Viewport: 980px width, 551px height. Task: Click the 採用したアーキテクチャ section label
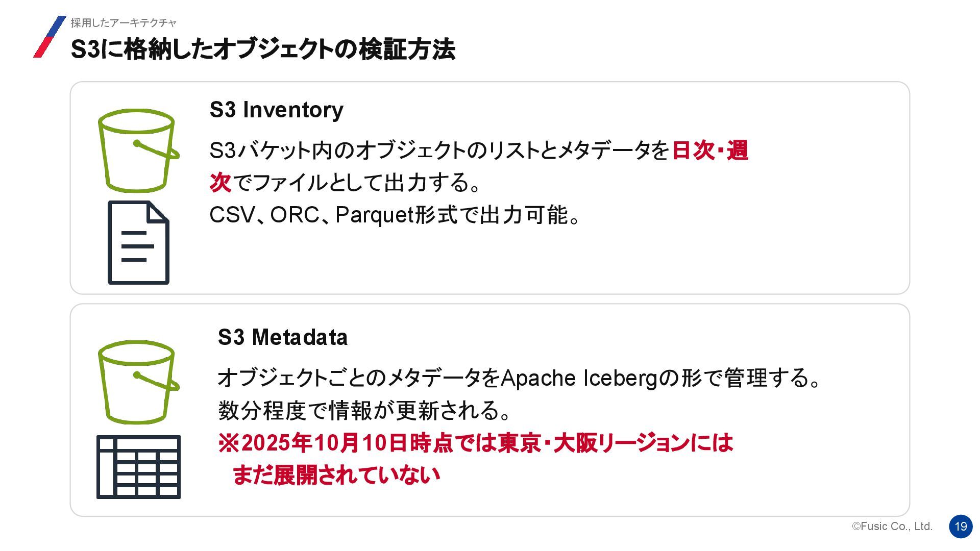click(123, 23)
